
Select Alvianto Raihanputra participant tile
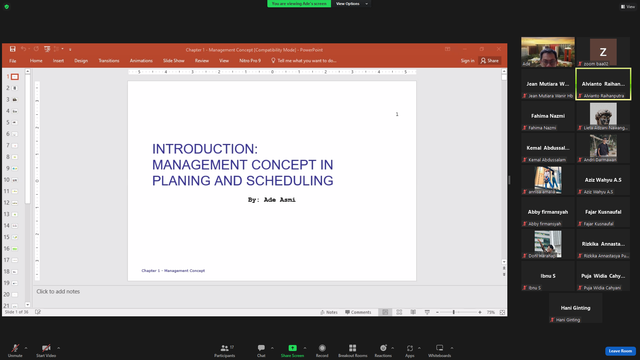pos(603,84)
